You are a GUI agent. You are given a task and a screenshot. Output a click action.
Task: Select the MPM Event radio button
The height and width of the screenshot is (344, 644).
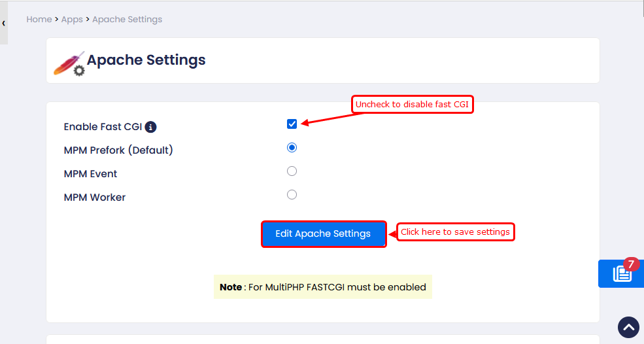coord(292,171)
